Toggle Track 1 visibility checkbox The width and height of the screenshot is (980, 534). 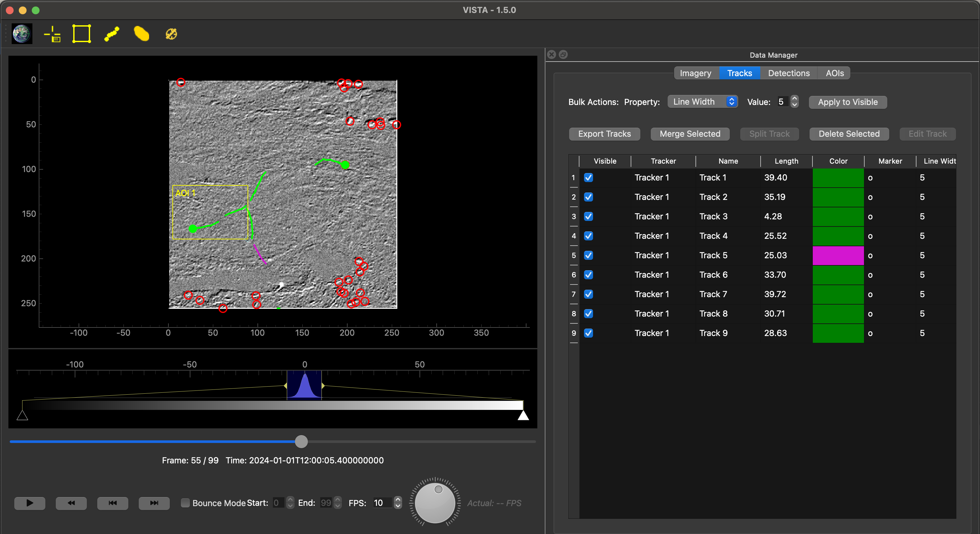589,178
